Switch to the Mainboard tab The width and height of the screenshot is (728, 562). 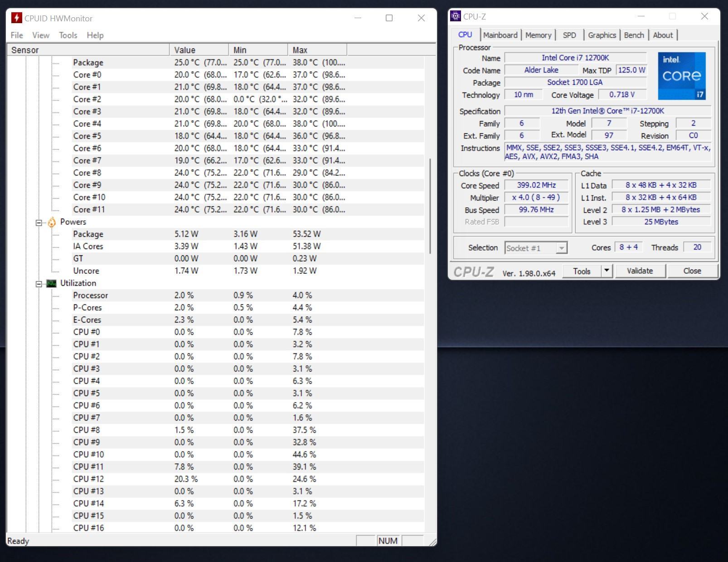(500, 35)
